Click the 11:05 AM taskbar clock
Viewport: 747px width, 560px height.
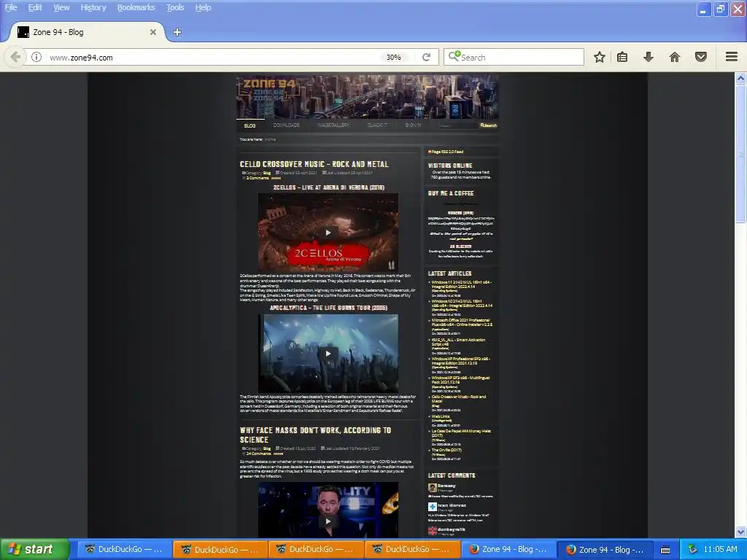(x=720, y=549)
